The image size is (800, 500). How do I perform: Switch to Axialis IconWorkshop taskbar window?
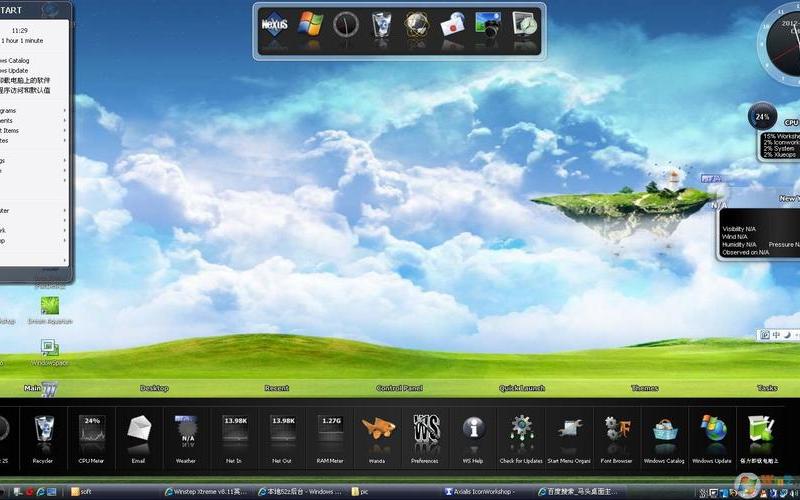coord(488,492)
